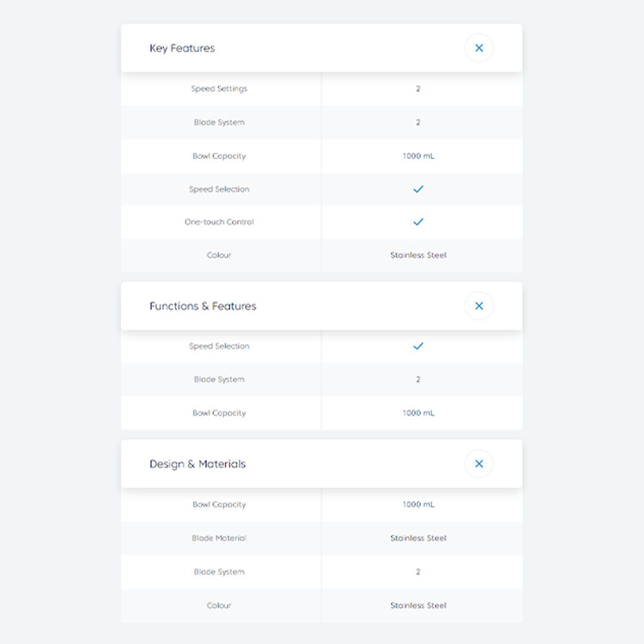
Task: Click the Colour label under Key Features
Action: point(219,255)
